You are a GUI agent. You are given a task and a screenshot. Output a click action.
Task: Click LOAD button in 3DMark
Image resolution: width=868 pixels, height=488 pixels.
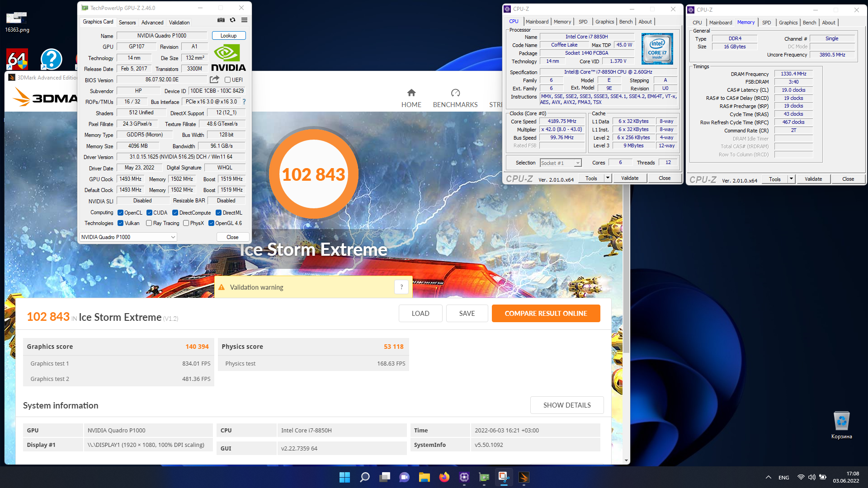coord(420,314)
